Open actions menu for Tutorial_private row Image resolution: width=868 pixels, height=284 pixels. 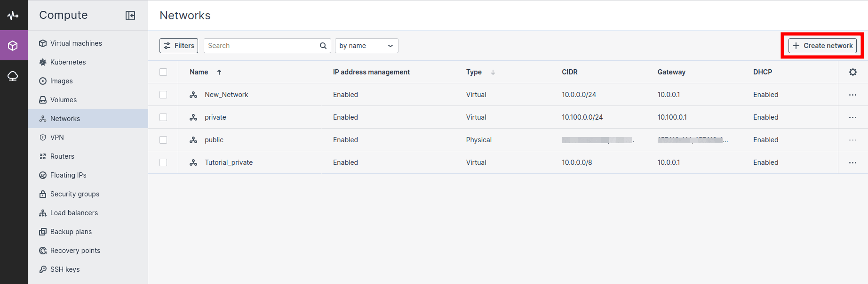pyautogui.click(x=853, y=162)
